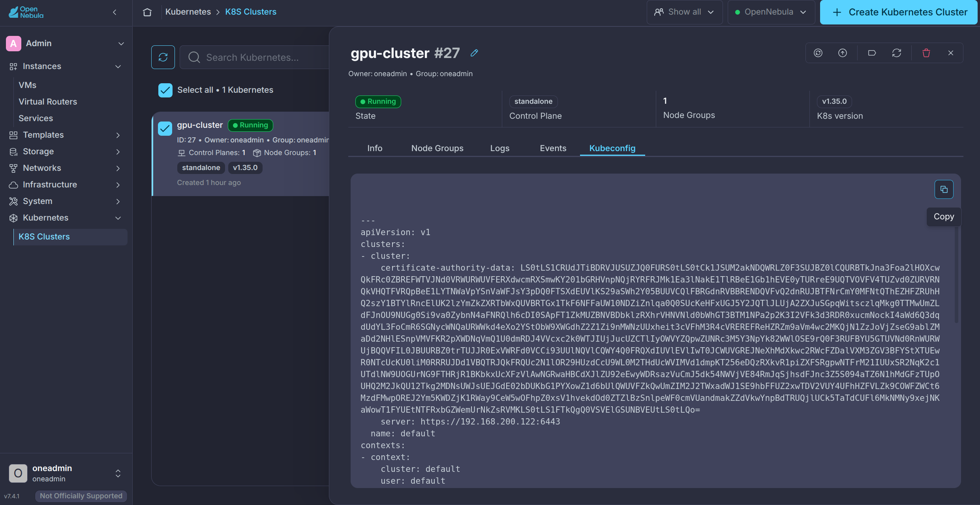Viewport: 980px width, 505px height.
Task: Expand the Admin view selector
Action: click(x=121, y=43)
